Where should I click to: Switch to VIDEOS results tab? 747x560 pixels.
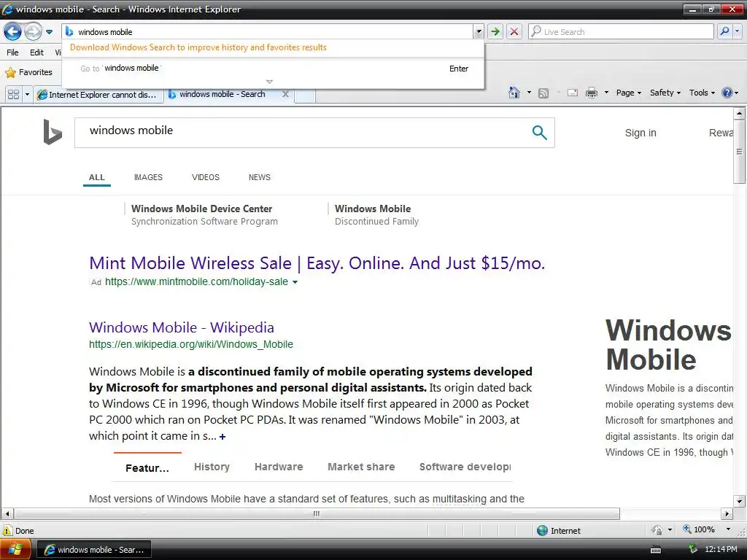pyautogui.click(x=205, y=177)
